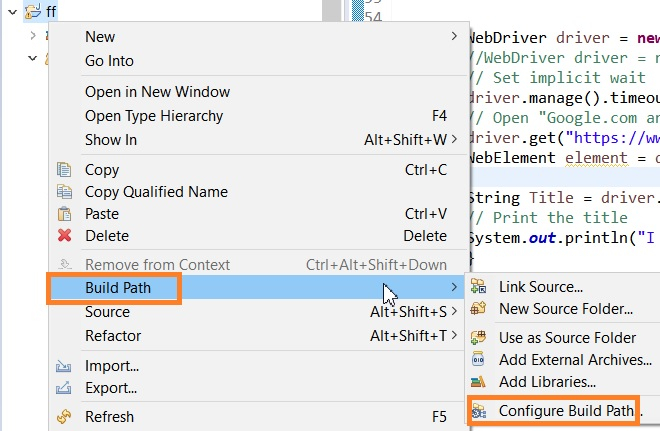Collapse the expanded tree node under ff
This screenshot has width=660, height=431.
[x=33, y=58]
